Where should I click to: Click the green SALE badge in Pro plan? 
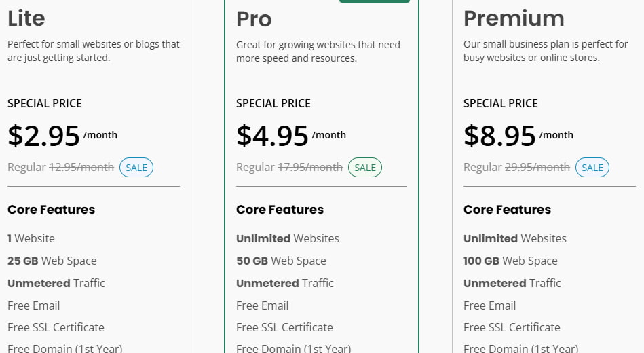[365, 168]
